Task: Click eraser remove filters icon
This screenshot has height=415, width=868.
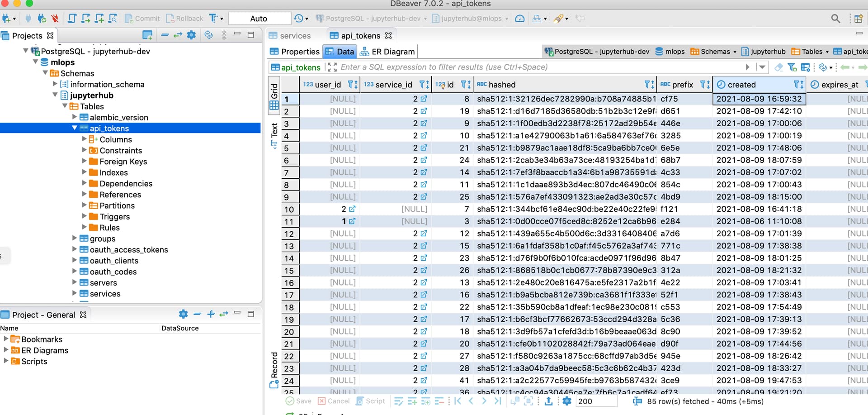Action: tap(778, 67)
